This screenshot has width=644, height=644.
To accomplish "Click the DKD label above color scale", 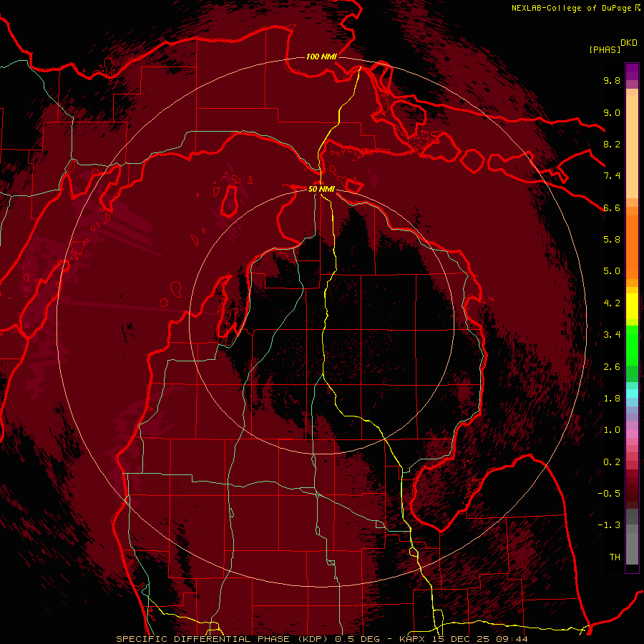I will point(629,43).
